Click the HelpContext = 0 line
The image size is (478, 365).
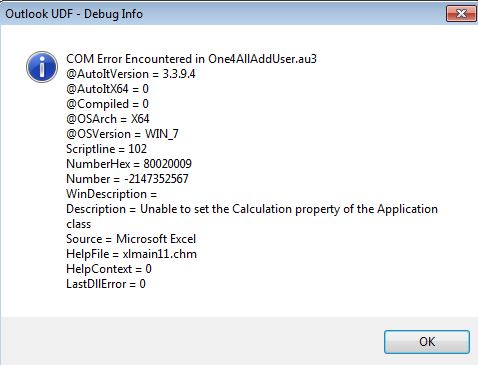click(109, 269)
